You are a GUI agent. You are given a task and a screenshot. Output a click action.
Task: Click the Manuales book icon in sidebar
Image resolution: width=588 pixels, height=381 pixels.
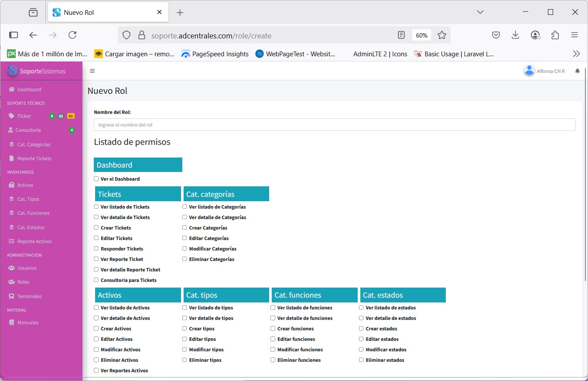(11, 323)
